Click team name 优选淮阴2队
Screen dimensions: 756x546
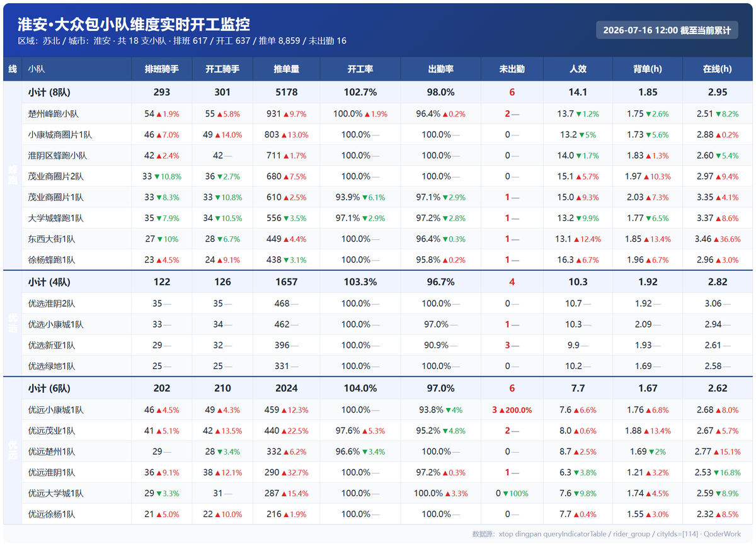click(51, 304)
